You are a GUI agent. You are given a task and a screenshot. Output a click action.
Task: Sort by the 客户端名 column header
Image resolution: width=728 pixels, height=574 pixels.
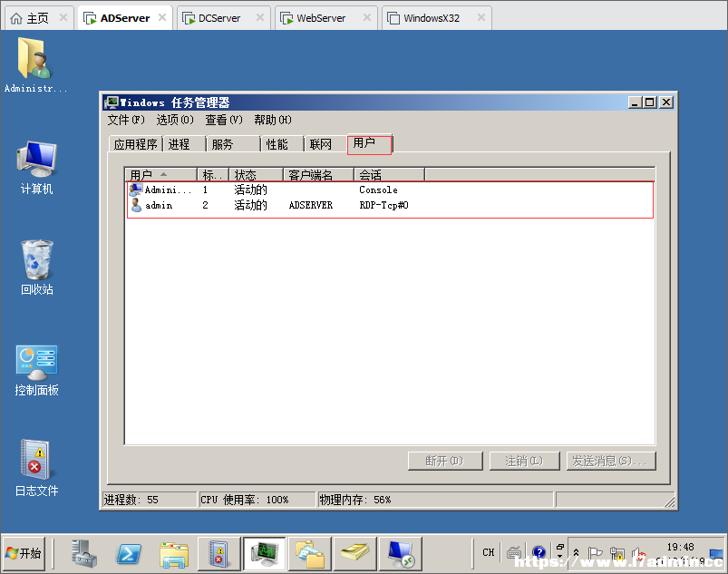[x=318, y=175]
